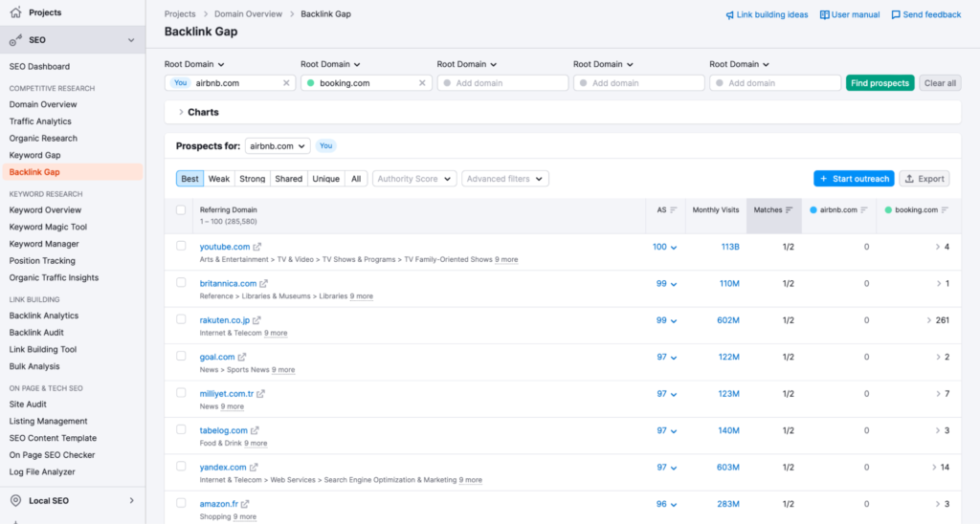Screen dimensions: 980x524
Task: Check the rakuten.co.jp row checkbox
Action: pyautogui.click(x=181, y=319)
